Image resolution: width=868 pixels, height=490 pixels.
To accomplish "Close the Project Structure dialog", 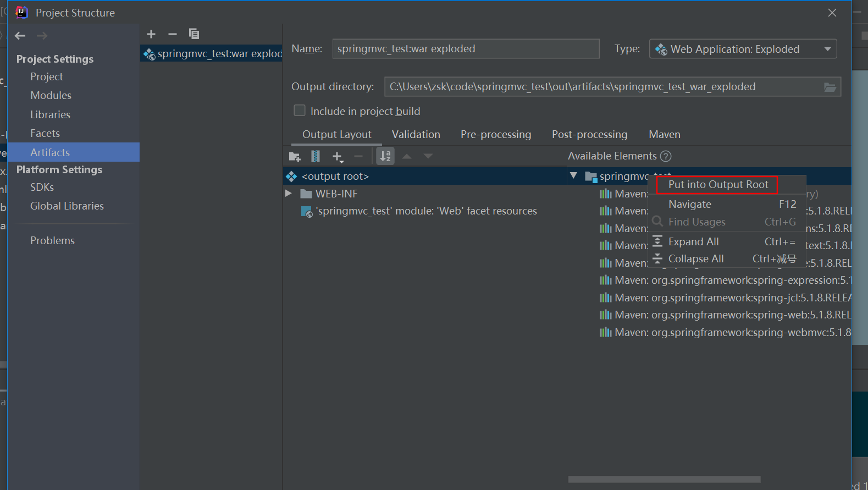I will [x=832, y=13].
